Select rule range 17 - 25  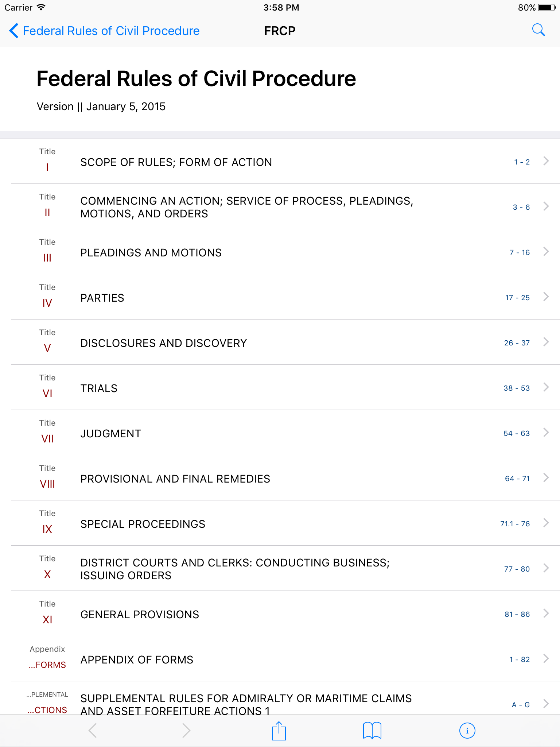click(518, 298)
